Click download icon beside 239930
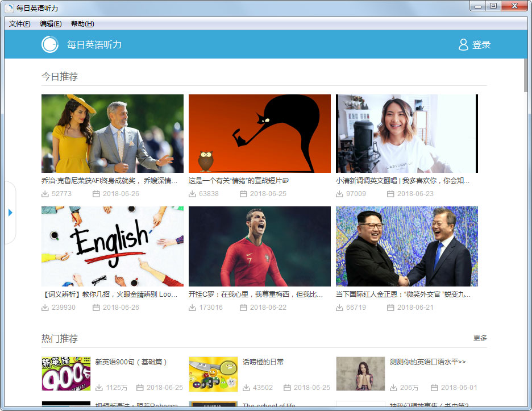532x411 pixels. (x=45, y=308)
